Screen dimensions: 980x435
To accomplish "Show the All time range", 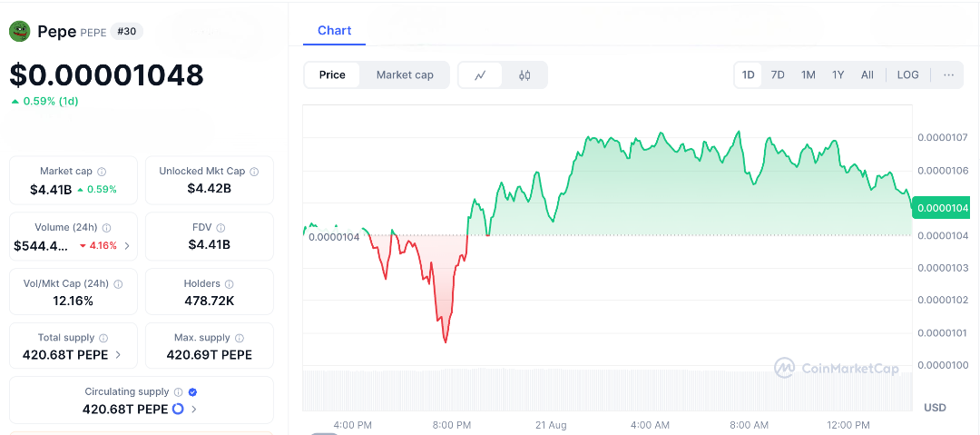I will pyautogui.click(x=867, y=75).
